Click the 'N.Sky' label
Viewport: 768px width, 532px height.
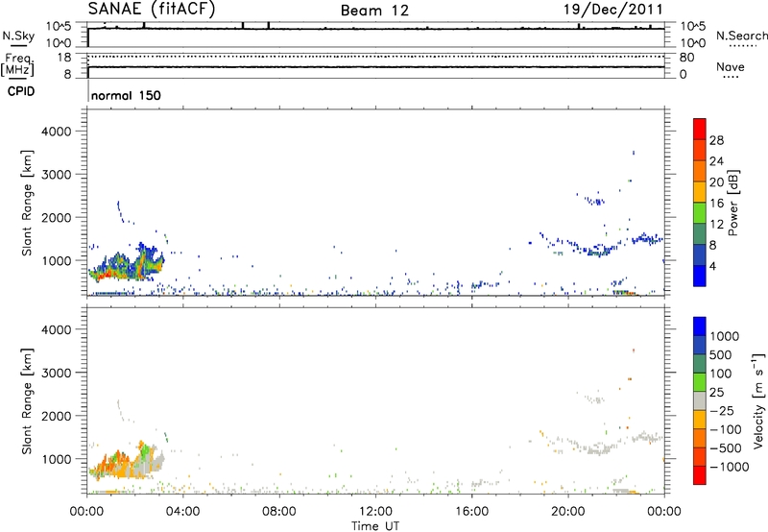tap(18, 36)
